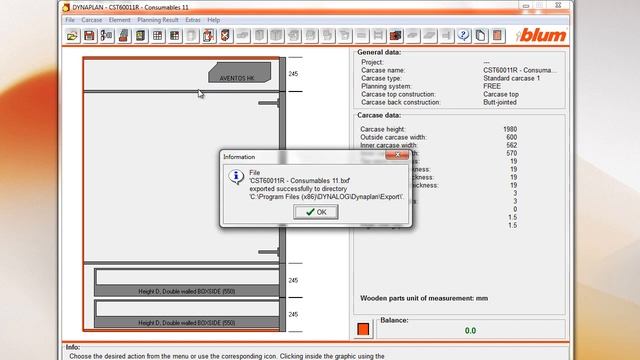This screenshot has width=640, height=360.
Task: Click Wooden parts unit of measurement text
Action: [x=424, y=298]
